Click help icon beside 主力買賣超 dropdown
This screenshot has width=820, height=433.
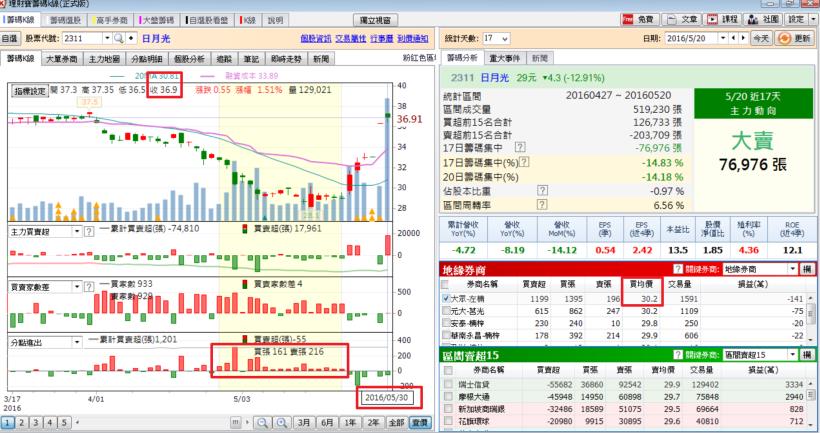point(89,231)
